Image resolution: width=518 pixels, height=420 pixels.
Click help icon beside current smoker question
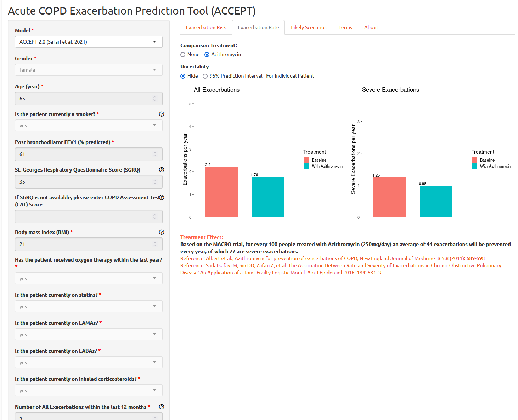(x=162, y=114)
